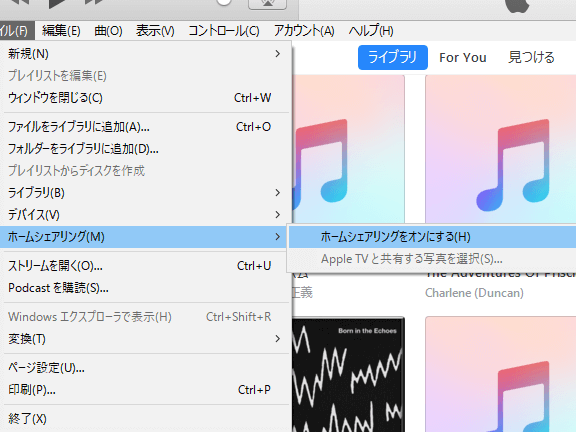Switch to the 見つける tab
Screen dimensions: 576x432
click(x=531, y=58)
